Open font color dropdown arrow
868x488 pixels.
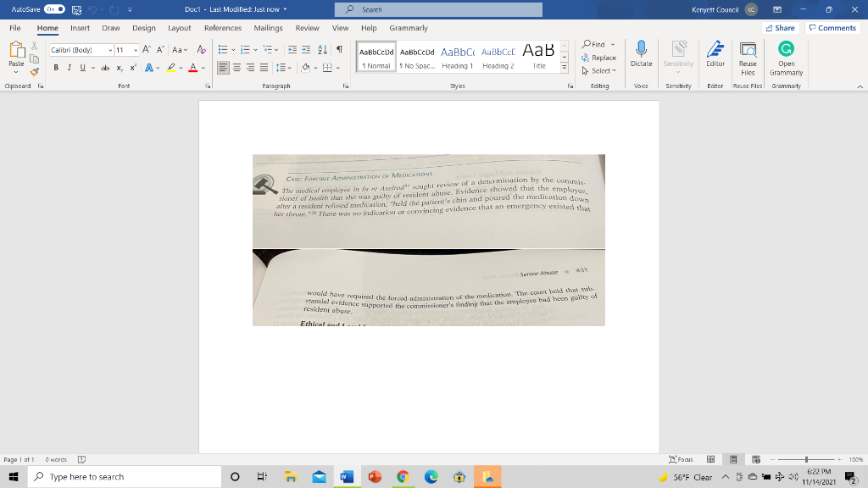(x=203, y=68)
